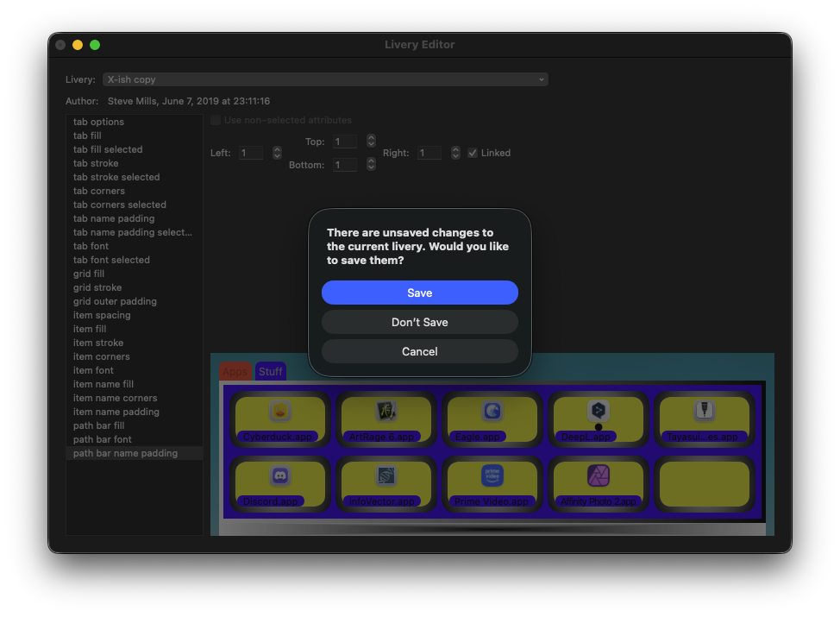Screen dimensions: 840x617
Task: Select 'grid fill' in the attribute list
Action: (89, 274)
